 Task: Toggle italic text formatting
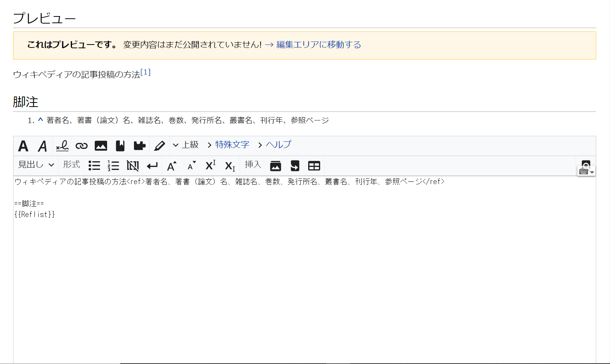[x=42, y=146]
